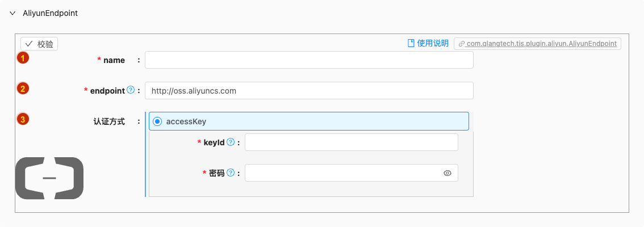Click the endpoint field with http://oss.aliyuncs.com
Image resolution: width=644 pixels, height=227 pixels.
[309, 91]
